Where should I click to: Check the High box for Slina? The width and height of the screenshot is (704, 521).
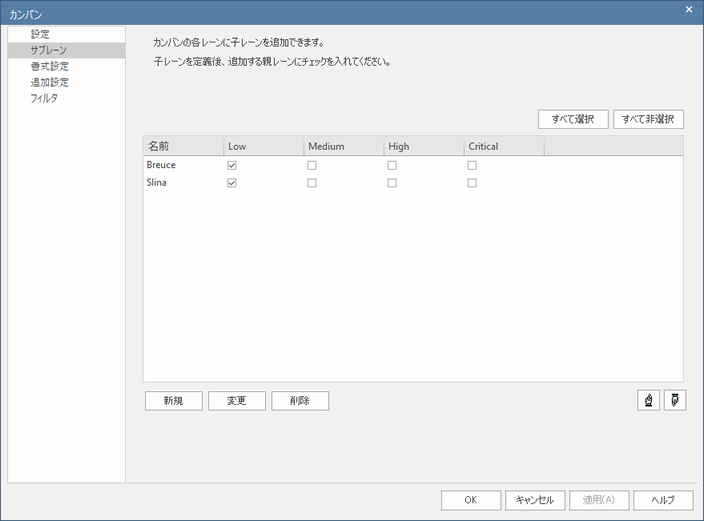pyautogui.click(x=392, y=183)
